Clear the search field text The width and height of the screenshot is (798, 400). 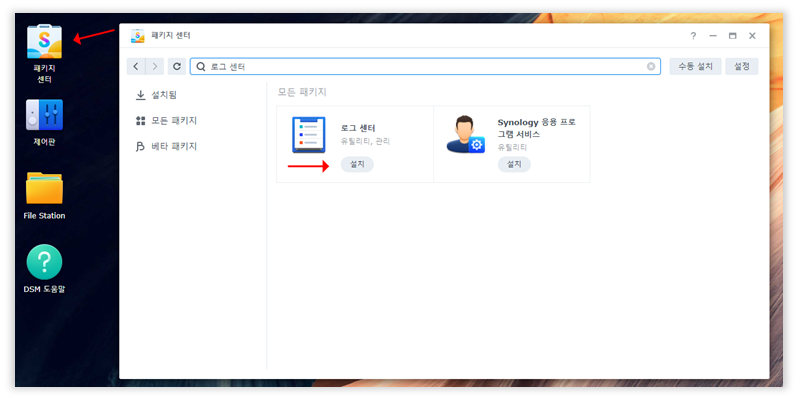(651, 67)
